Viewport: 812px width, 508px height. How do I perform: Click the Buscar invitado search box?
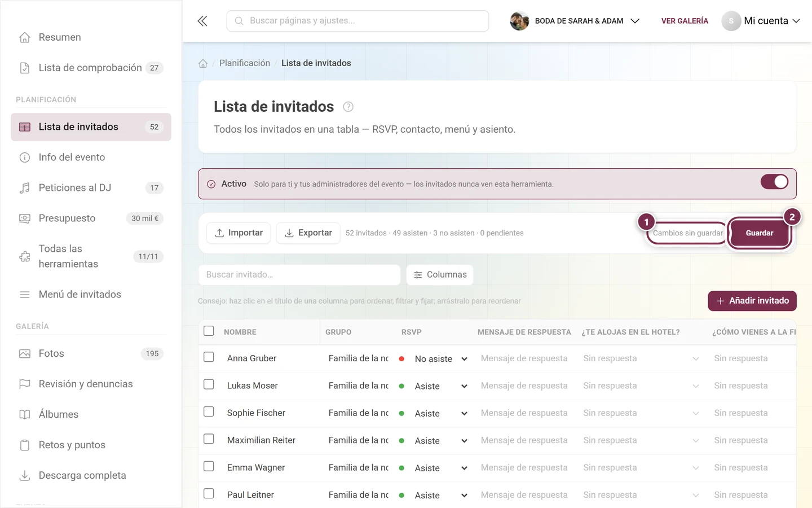point(299,275)
